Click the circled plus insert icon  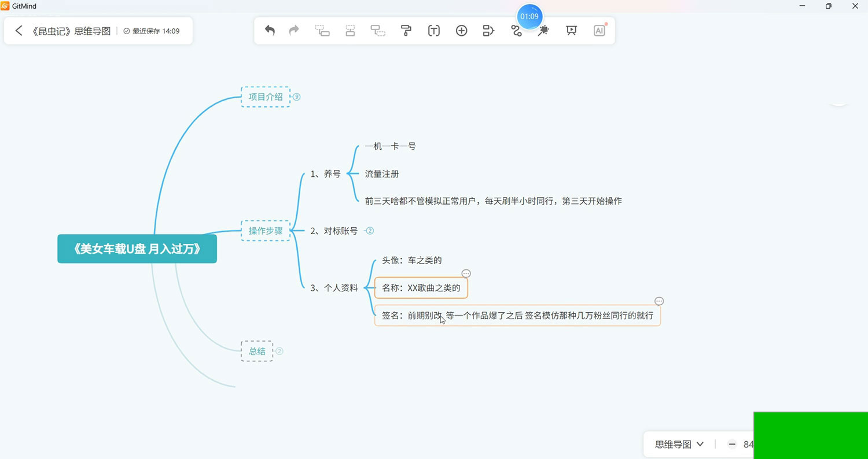point(461,31)
